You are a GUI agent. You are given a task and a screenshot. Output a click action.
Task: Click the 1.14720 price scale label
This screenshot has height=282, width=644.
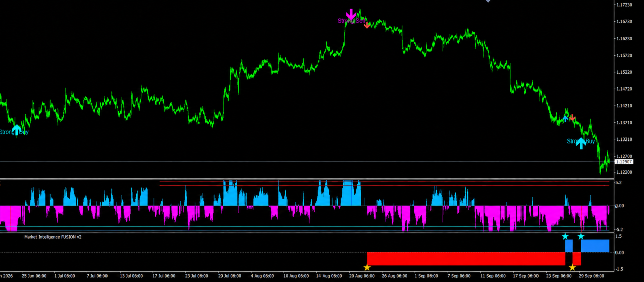(x=624, y=89)
